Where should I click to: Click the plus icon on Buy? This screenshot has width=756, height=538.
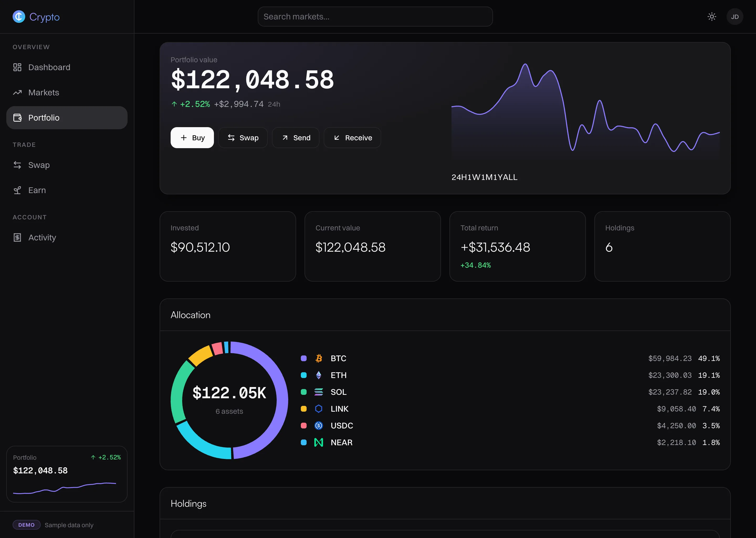click(183, 137)
